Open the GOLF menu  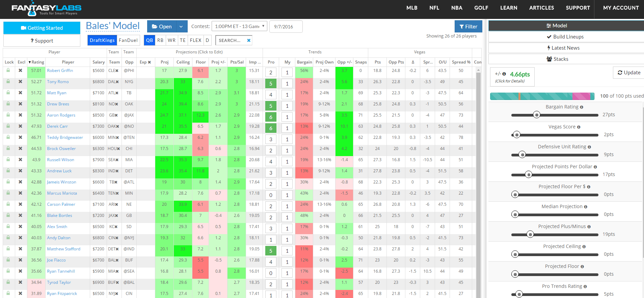point(481,8)
